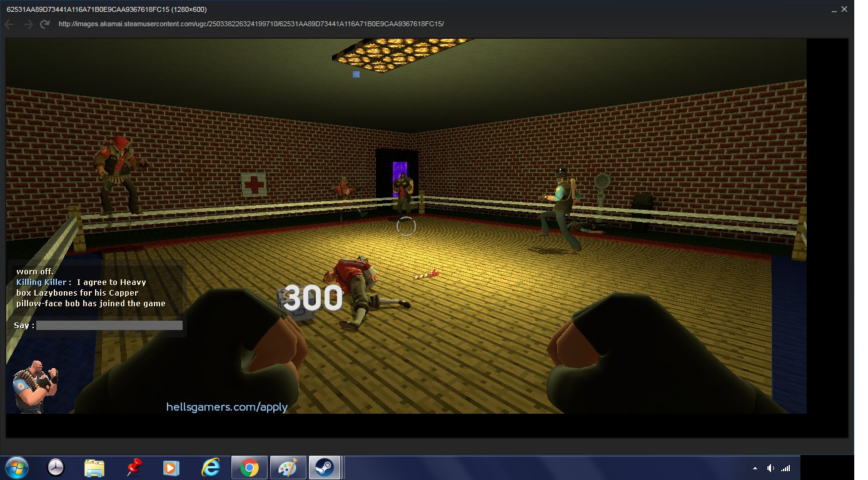Screen dimensions: 868x480
Task: Show hidden system tray icons
Action: [755, 468]
